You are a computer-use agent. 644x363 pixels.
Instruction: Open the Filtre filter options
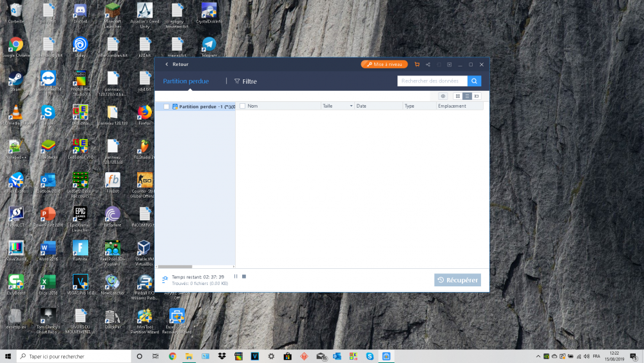click(x=245, y=82)
